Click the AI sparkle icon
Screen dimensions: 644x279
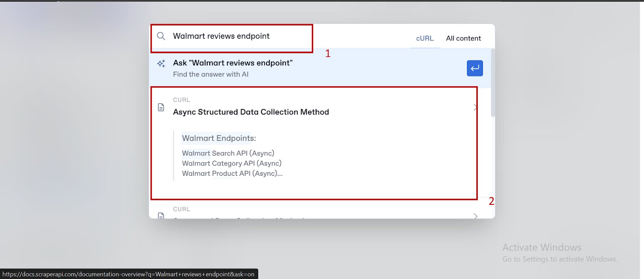coord(161,63)
